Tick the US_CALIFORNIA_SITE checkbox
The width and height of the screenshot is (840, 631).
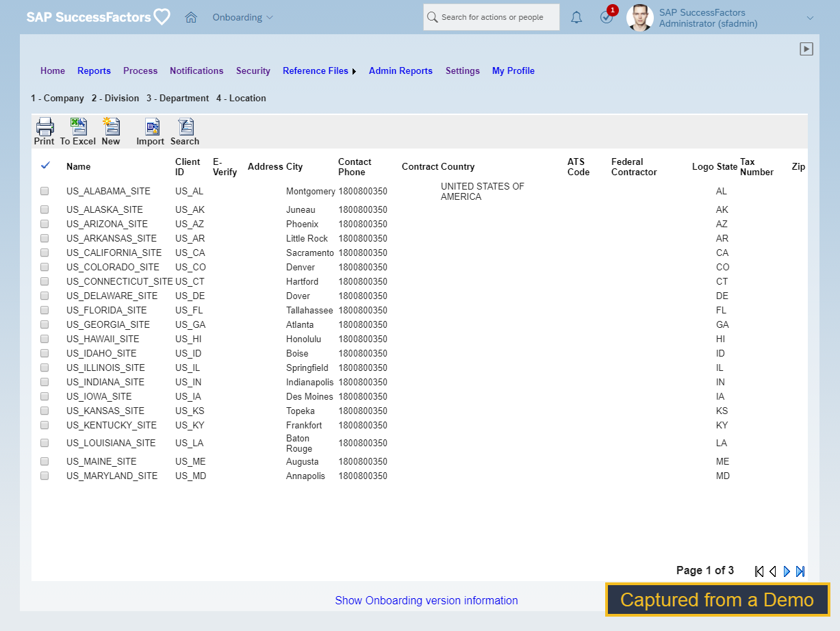[44, 253]
